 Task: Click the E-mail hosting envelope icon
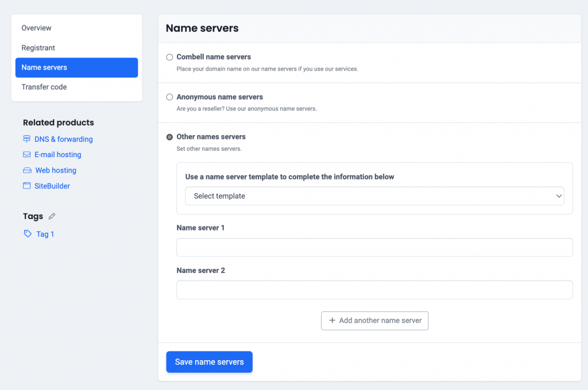(26, 154)
